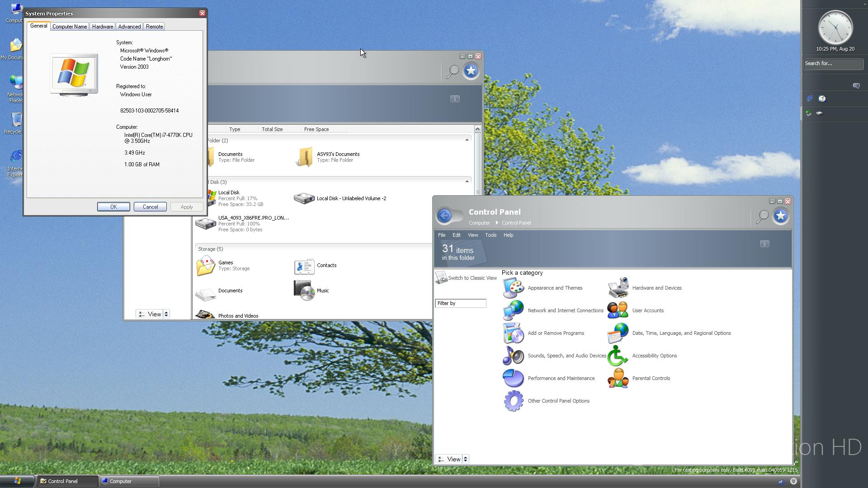The width and height of the screenshot is (868, 488).
Task: Open the View dropdown in Control Panel
Action: pos(453,459)
